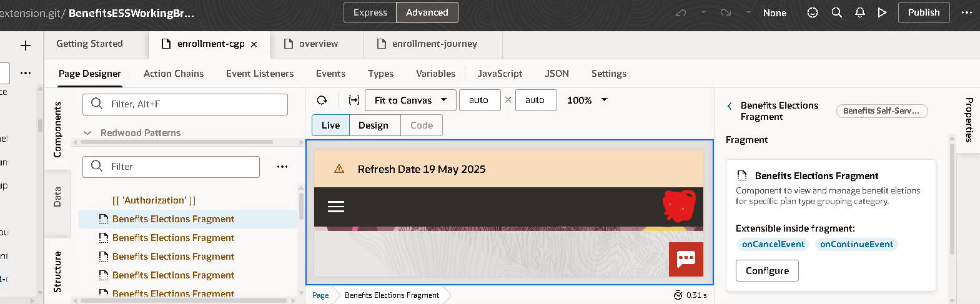This screenshot has height=304, width=980.
Task: Open the Components side panel
Action: 57,129
